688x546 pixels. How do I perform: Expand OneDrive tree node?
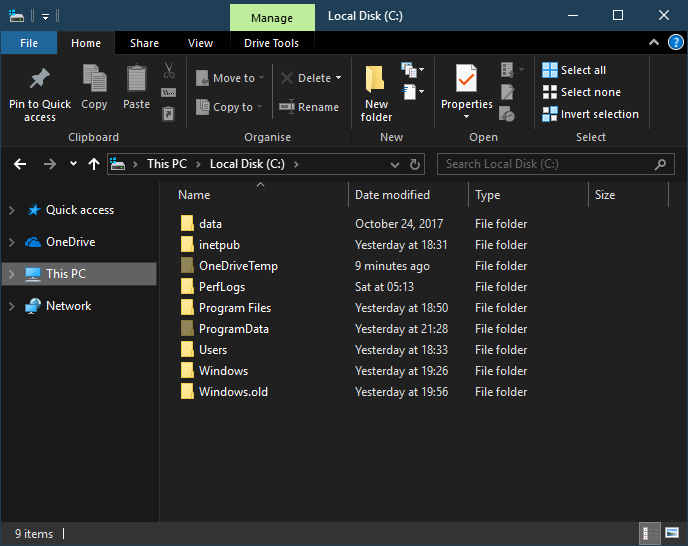click(x=12, y=242)
